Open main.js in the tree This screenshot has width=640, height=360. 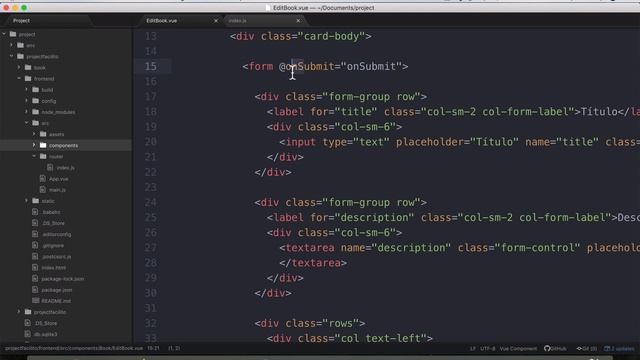[58, 190]
